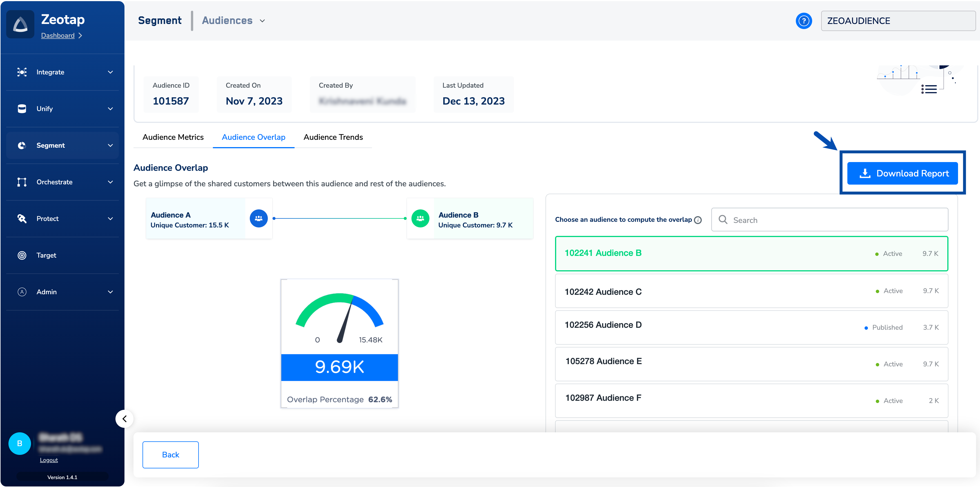Click the audience Search input field
The height and width of the screenshot is (487, 980).
[x=829, y=220]
